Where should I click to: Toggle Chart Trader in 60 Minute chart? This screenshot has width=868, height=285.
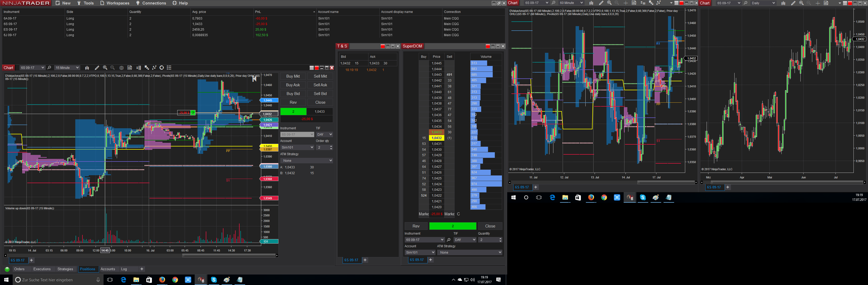pyautogui.click(x=643, y=3)
